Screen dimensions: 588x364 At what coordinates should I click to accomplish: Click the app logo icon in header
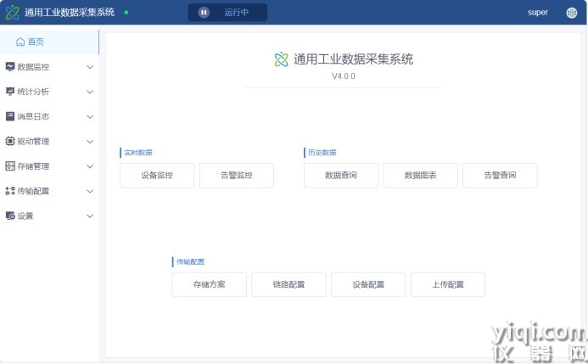coord(12,13)
